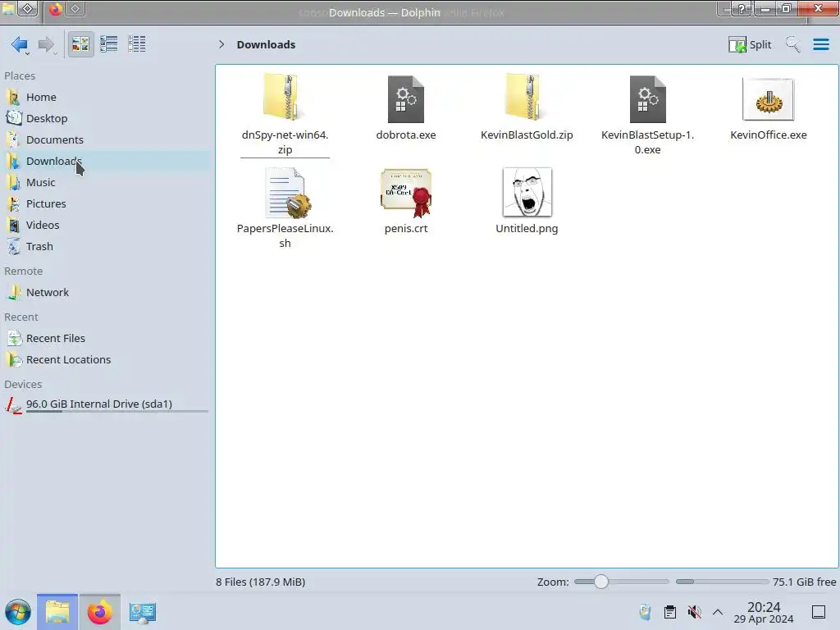The image size is (840, 630).
Task: Open the search magnifier tool
Action: pos(792,44)
